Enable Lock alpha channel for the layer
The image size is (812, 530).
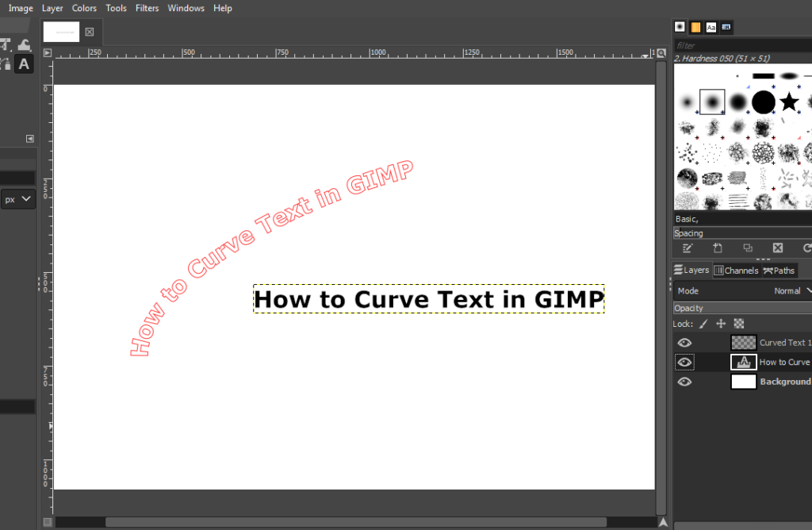coord(737,323)
